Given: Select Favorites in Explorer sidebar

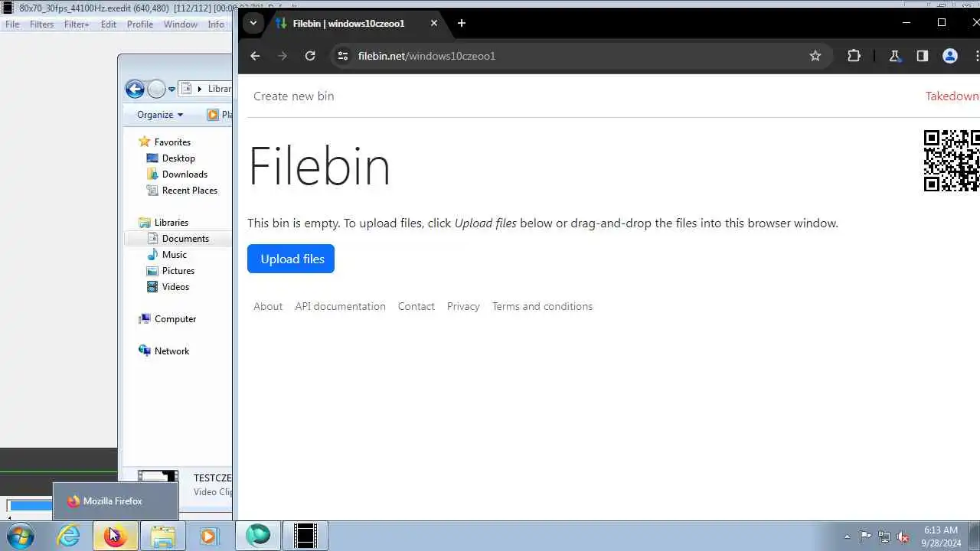Looking at the screenshot, I should (172, 142).
